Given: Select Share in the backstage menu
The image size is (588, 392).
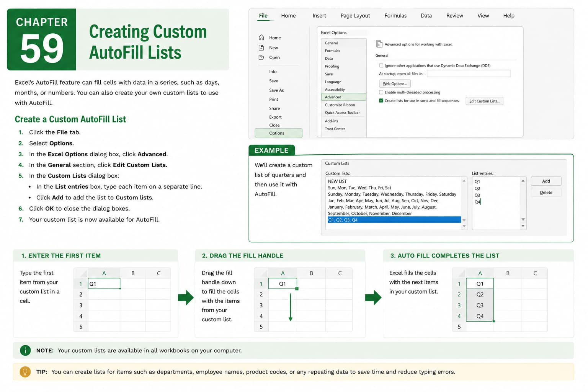Looking at the screenshot, I should 274,108.
